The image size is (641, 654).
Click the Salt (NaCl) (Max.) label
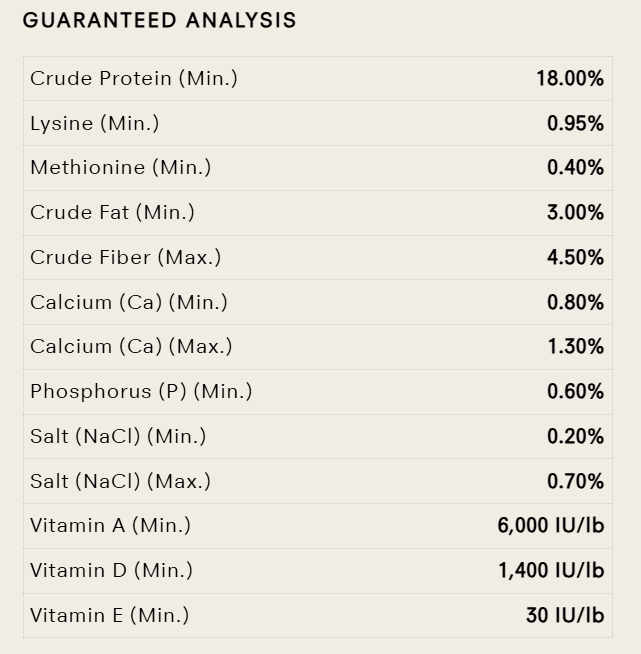[121, 481]
